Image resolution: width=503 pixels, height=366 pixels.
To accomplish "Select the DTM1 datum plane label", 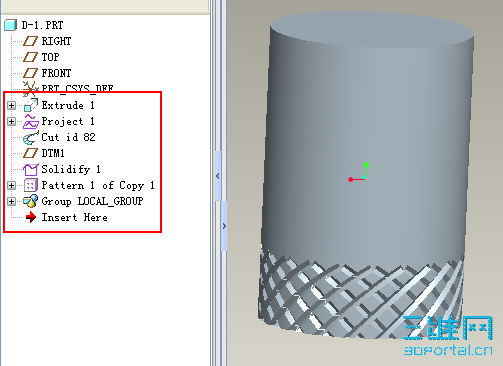I will coord(53,153).
